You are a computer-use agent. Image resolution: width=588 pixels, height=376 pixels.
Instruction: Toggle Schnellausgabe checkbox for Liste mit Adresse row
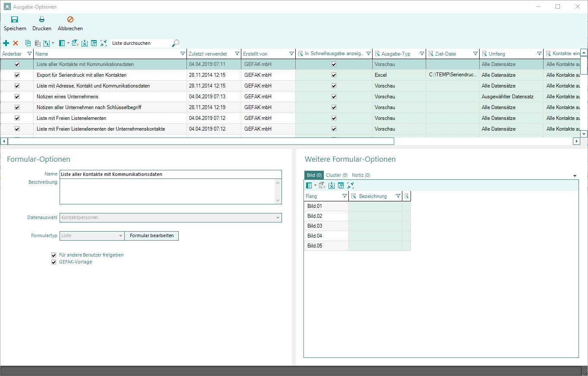(x=334, y=86)
